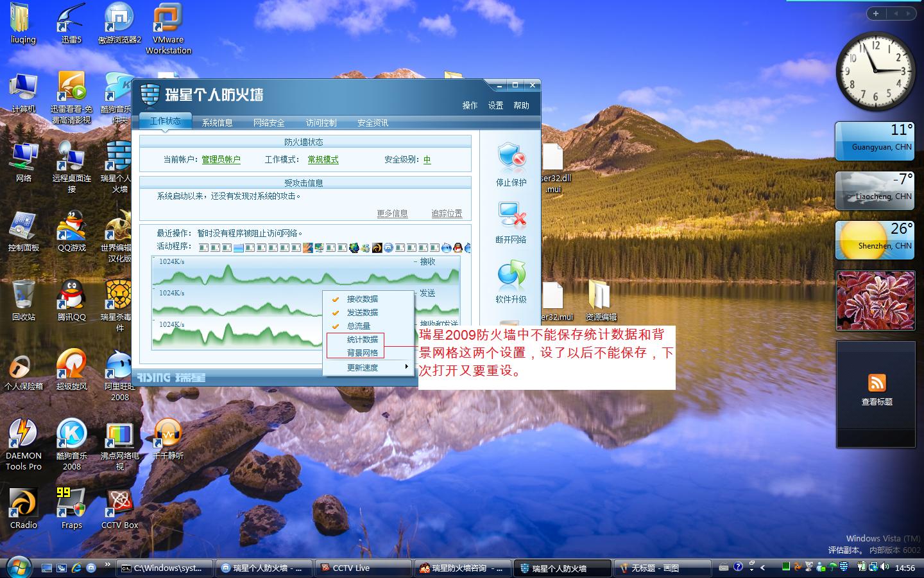Image resolution: width=924 pixels, height=578 pixels.
Task: Expand the taskbar quick launch overflow chevron
Action: 107,565
